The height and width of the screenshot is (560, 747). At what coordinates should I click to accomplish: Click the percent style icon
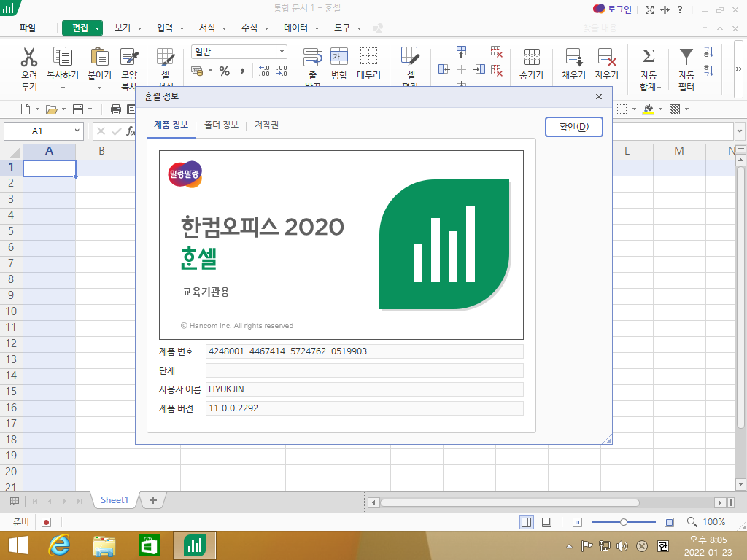click(225, 71)
